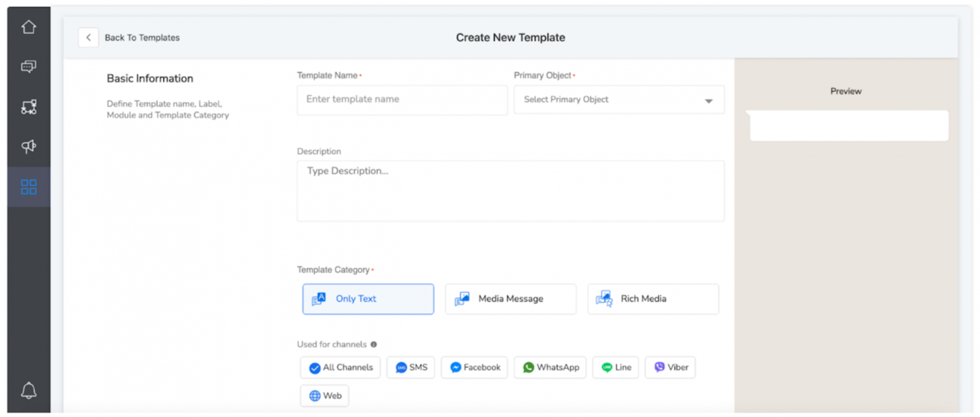Screen dimensions: 980x417
Task: Click the Back To Templates link
Action: [142, 37]
